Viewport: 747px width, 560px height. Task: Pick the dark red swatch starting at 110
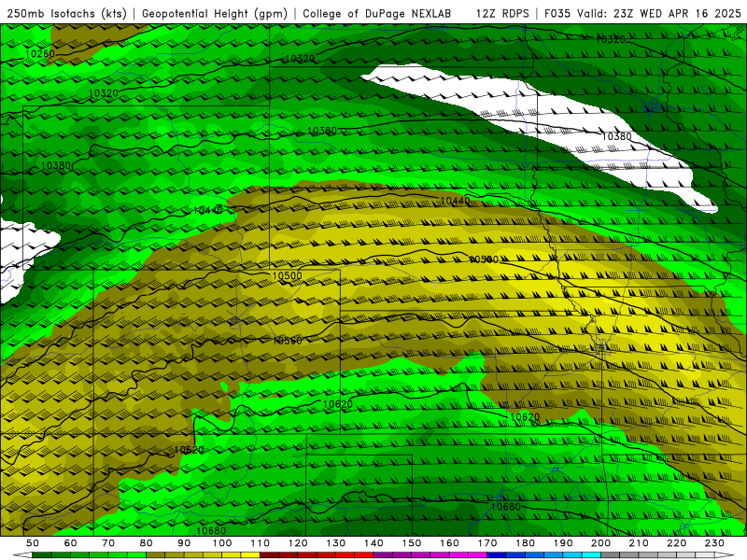269,555
